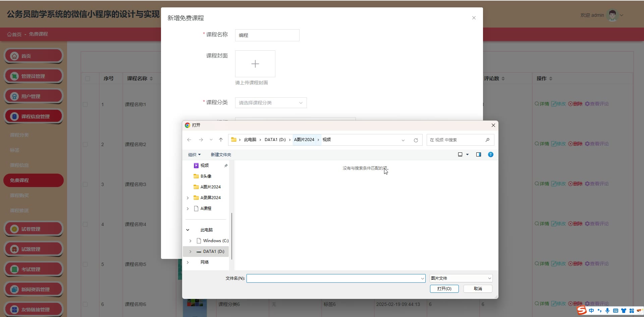This screenshot has width=644, height=317.
Task: Click the navigation pane vertical scrollbar
Action: [x=231, y=235]
